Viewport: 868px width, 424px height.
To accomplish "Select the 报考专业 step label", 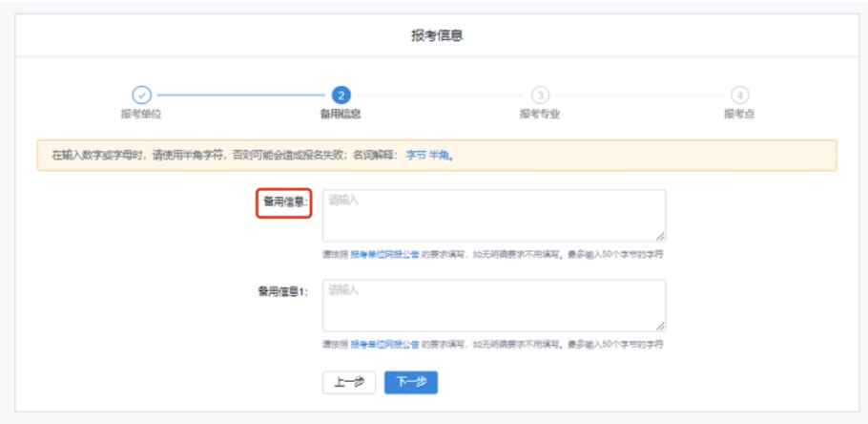I will click(x=540, y=114).
